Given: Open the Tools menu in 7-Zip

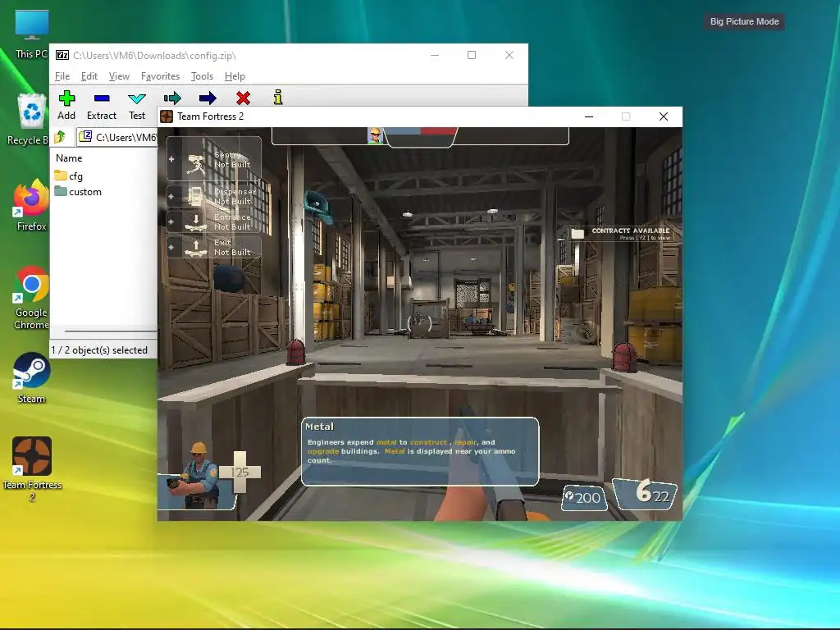Looking at the screenshot, I should (x=202, y=76).
